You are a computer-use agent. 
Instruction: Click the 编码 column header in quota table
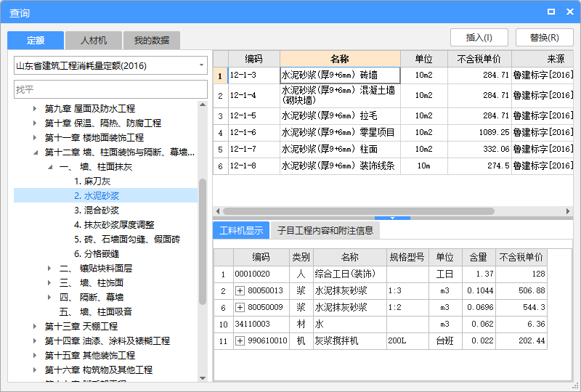[253, 59]
